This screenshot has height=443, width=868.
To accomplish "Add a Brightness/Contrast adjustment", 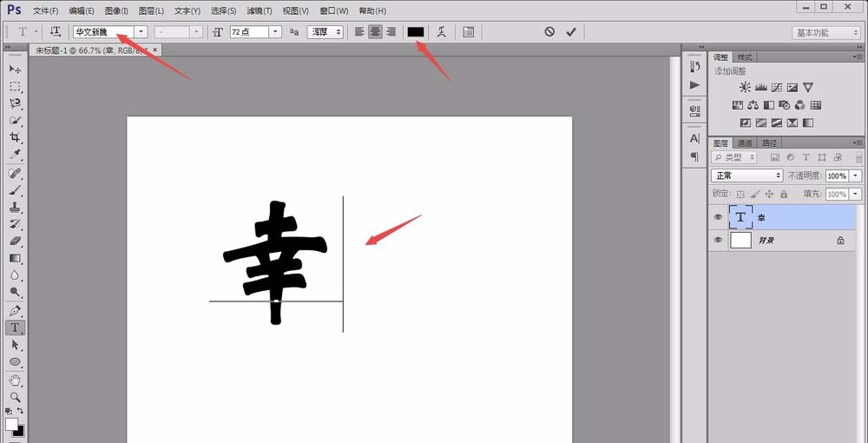I will click(745, 88).
